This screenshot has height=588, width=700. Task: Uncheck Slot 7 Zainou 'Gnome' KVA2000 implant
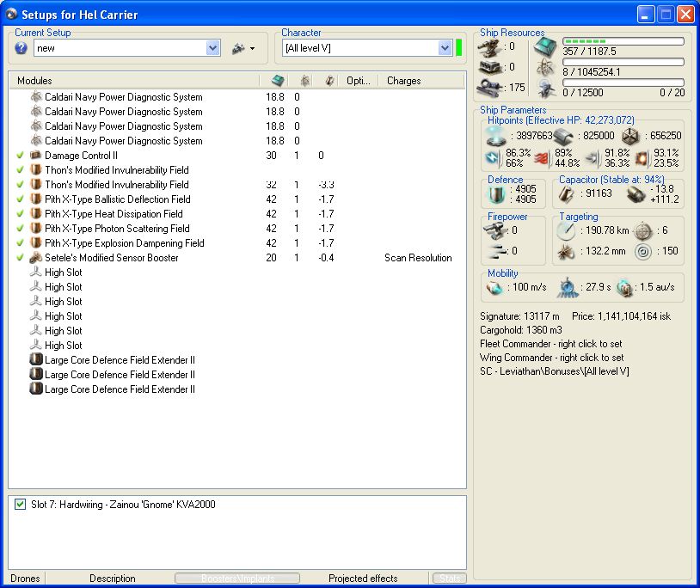(x=20, y=504)
